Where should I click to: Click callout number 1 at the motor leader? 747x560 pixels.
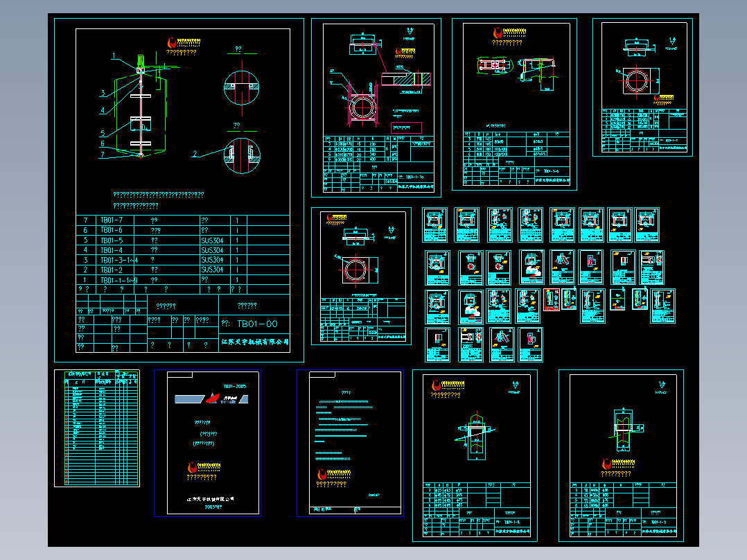point(114,56)
